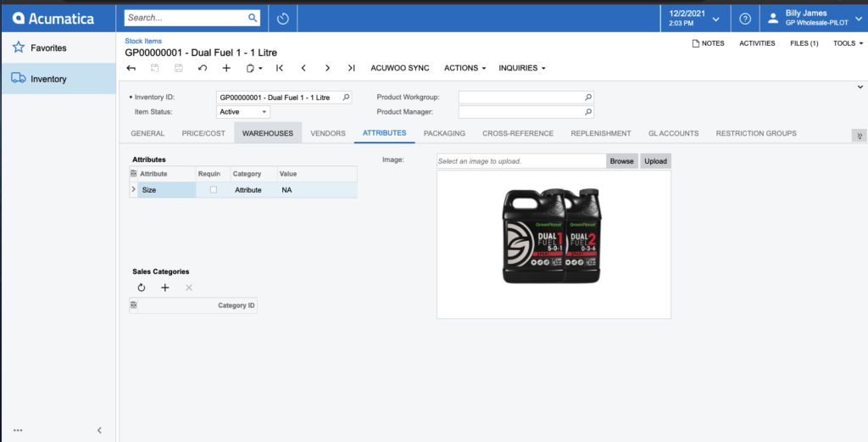This screenshot has width=868, height=442.
Task: Click Product Workgroup lookup magnifier
Action: click(588, 98)
